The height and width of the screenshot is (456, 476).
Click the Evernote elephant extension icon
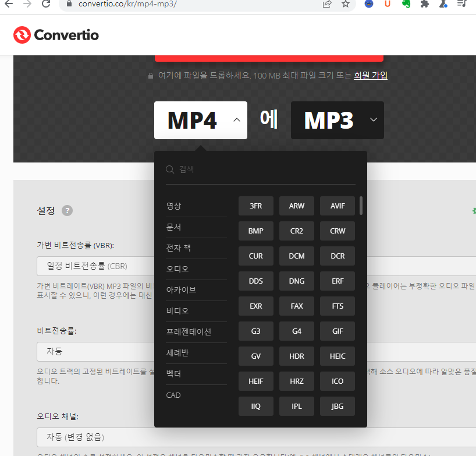click(406, 4)
